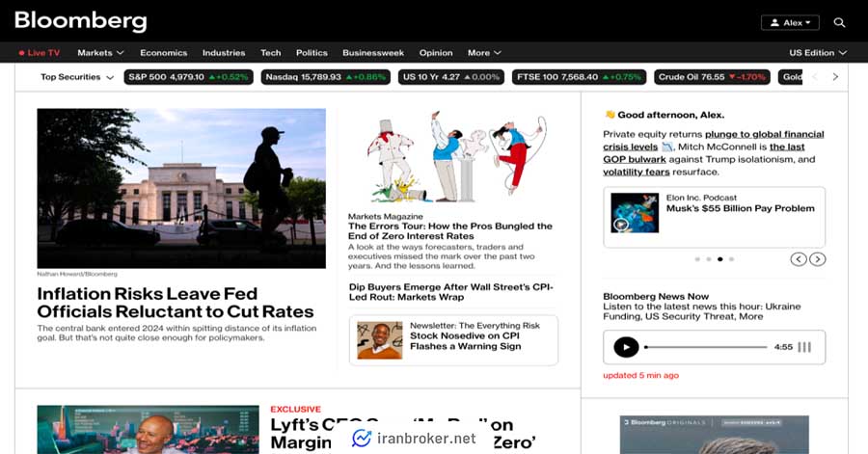Click newsletter author portrait thumbnail
The image size is (868, 454).
(x=380, y=340)
